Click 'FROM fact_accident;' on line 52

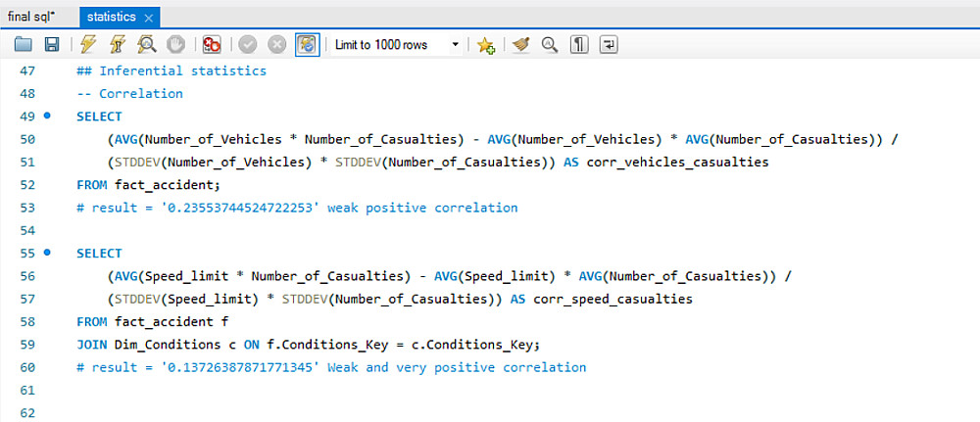(149, 185)
